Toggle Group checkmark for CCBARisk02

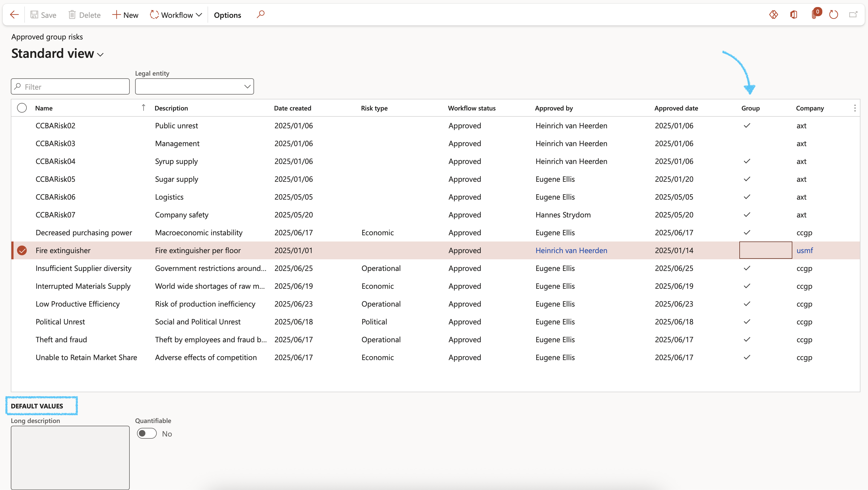[747, 126]
